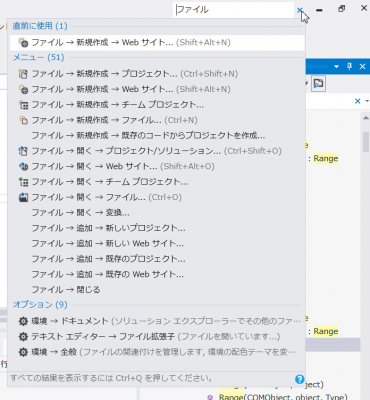Open ファイル → 開く → プロジェクト/ソリューション...
The width and height of the screenshot is (370, 400).
tap(157, 151)
